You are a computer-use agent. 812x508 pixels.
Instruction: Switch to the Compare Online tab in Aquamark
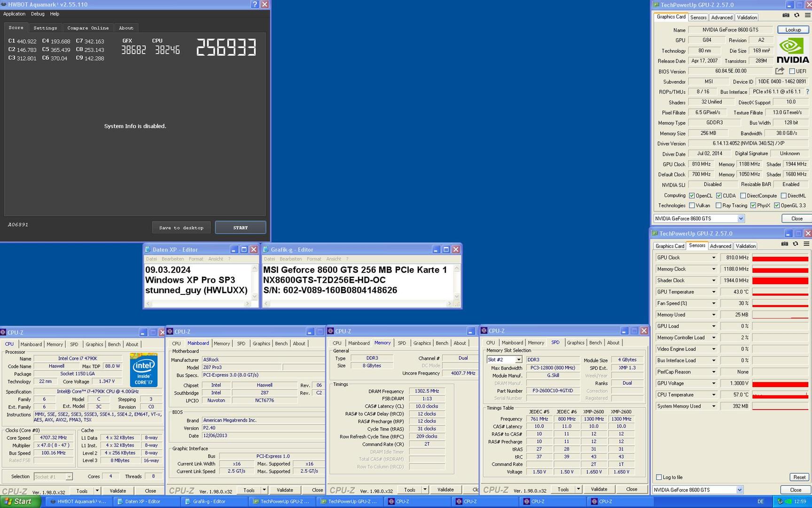[88, 28]
